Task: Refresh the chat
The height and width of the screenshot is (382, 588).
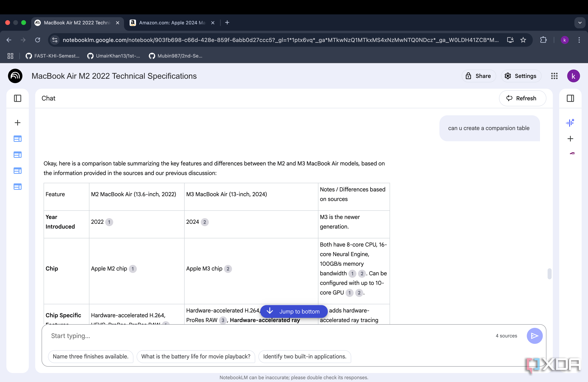Action: [522, 98]
